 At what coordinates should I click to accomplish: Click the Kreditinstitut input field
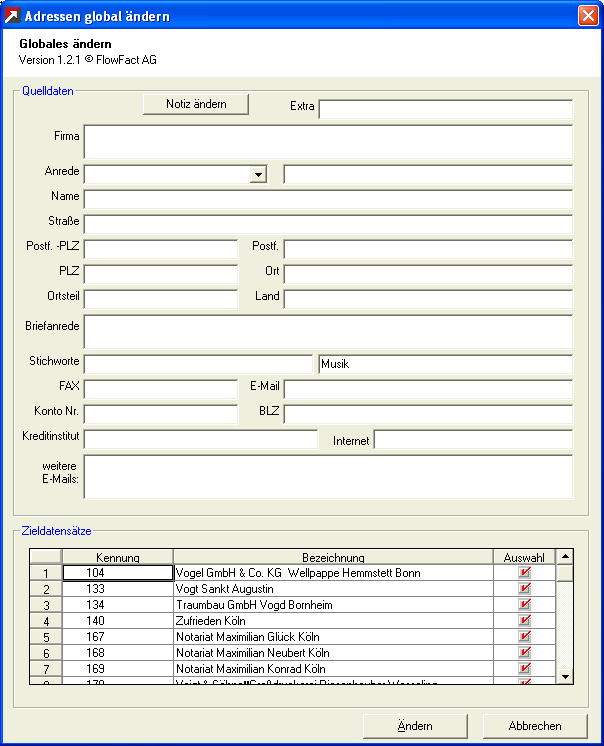point(201,439)
